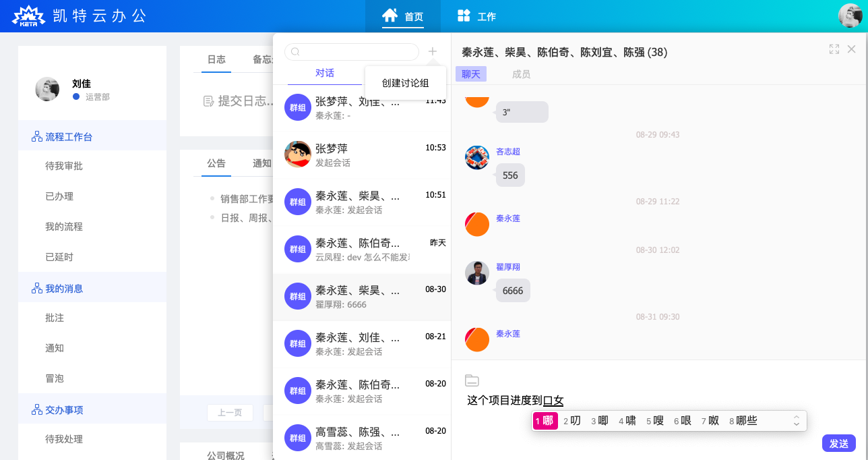Switch to the 公告 tab

tap(216, 163)
